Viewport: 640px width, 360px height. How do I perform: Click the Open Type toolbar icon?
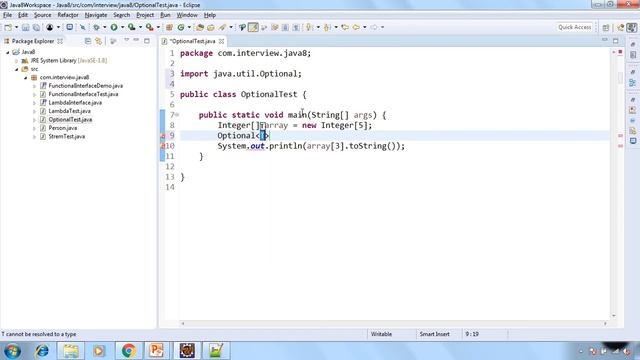(200, 27)
